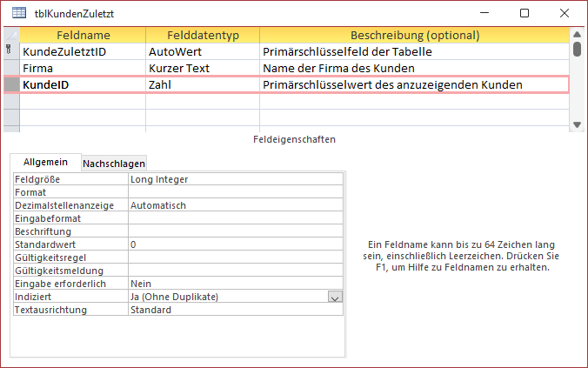Click the empty Gültigkeitsregel property field
The height and width of the screenshot is (368, 588).
(236, 258)
